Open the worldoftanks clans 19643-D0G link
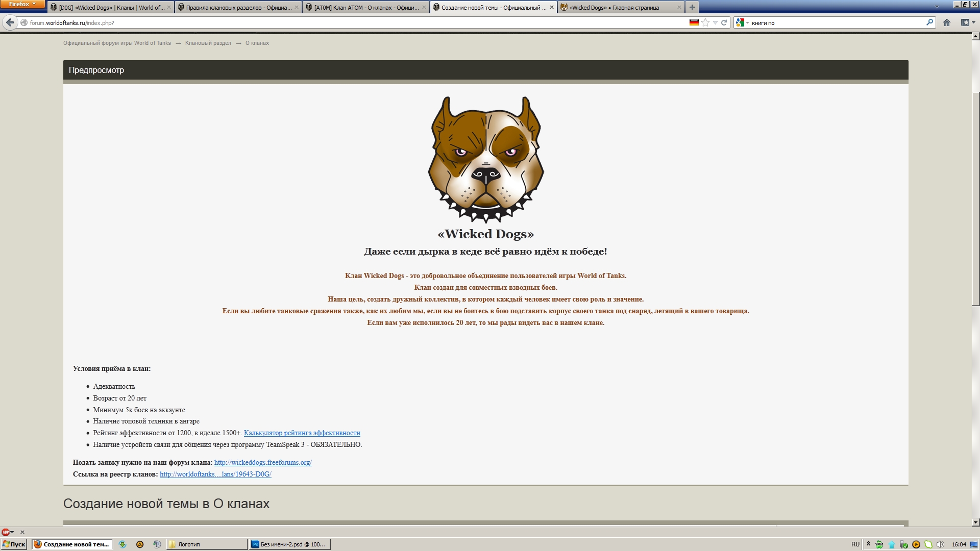The height and width of the screenshot is (551, 980). [x=215, y=474]
